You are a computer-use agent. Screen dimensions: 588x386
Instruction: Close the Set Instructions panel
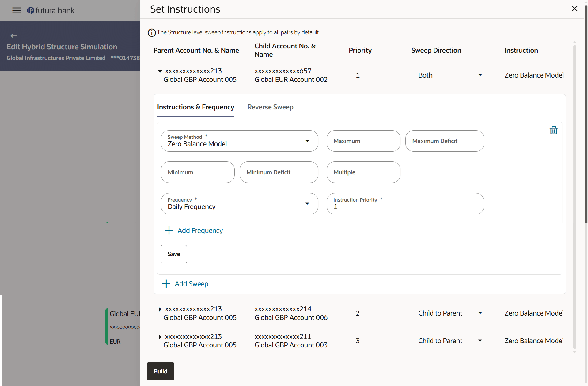coord(574,9)
